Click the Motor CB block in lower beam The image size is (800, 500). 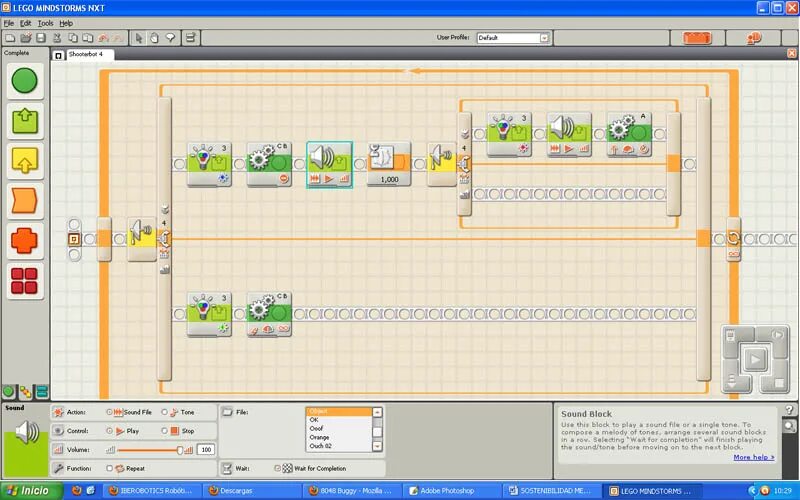(x=269, y=314)
